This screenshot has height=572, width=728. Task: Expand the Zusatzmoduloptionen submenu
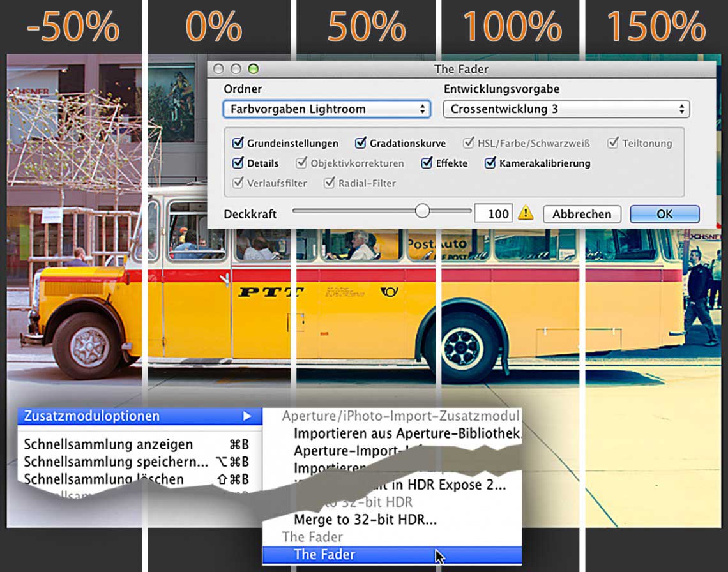tap(140, 416)
